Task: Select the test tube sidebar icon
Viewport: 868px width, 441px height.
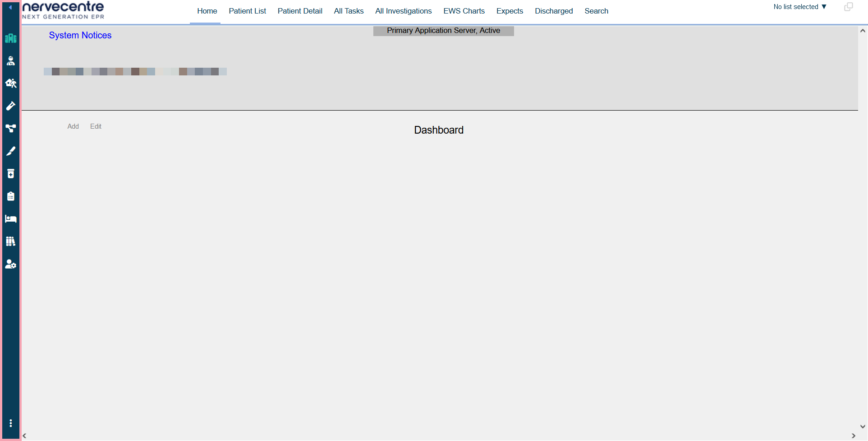Action: [x=11, y=106]
